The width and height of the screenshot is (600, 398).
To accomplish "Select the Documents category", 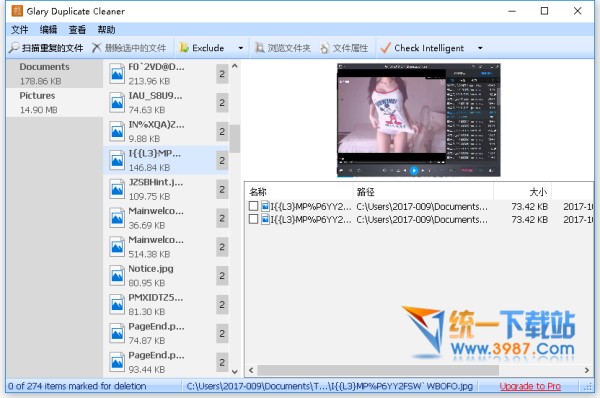I will (54, 74).
